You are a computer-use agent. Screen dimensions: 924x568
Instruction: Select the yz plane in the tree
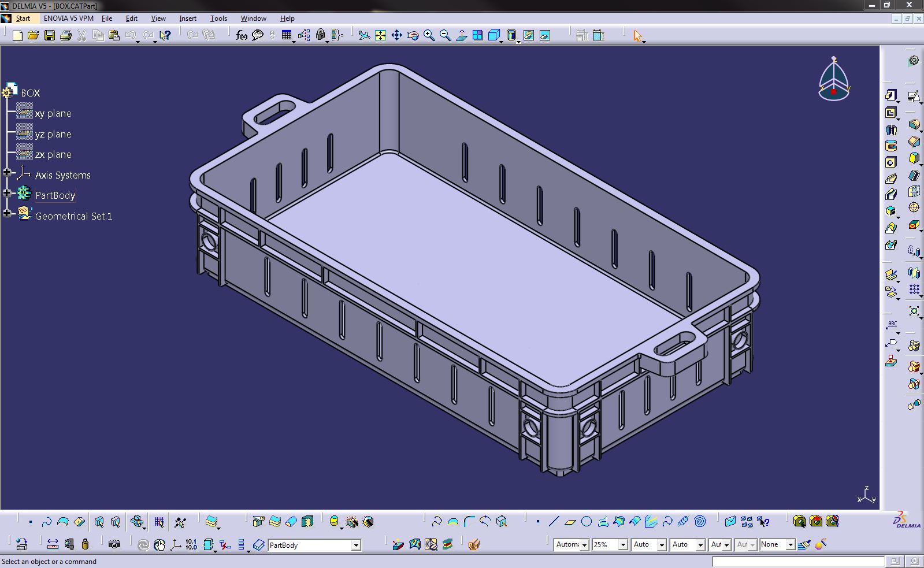[53, 134]
